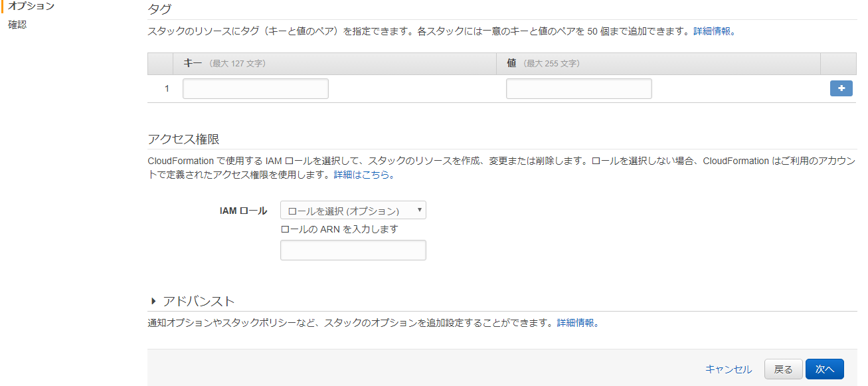
Task: Select 確認 in the left sidebar
Action: pyautogui.click(x=17, y=25)
